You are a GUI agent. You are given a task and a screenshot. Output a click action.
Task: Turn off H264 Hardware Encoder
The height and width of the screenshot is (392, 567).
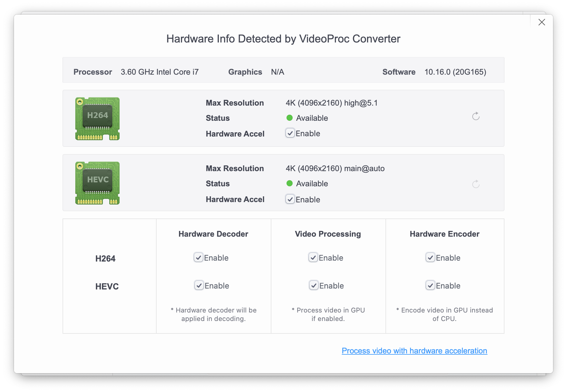(430, 258)
